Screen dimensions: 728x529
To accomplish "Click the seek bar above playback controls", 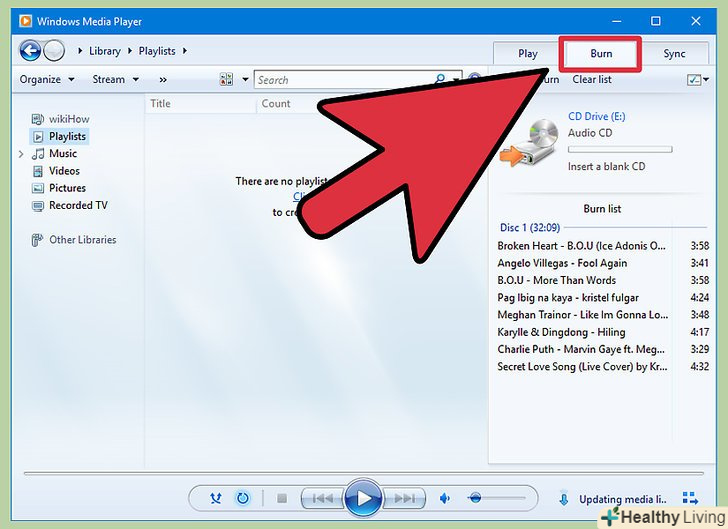I will pyautogui.click(x=364, y=474).
